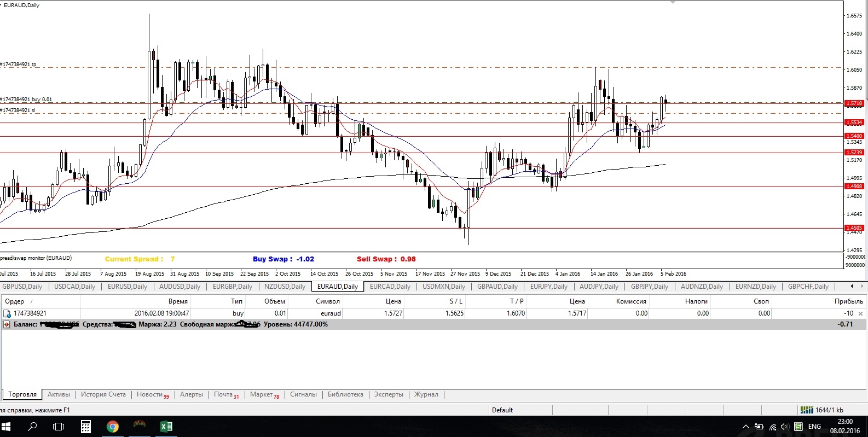Open Task View on the taskbar

59,427
